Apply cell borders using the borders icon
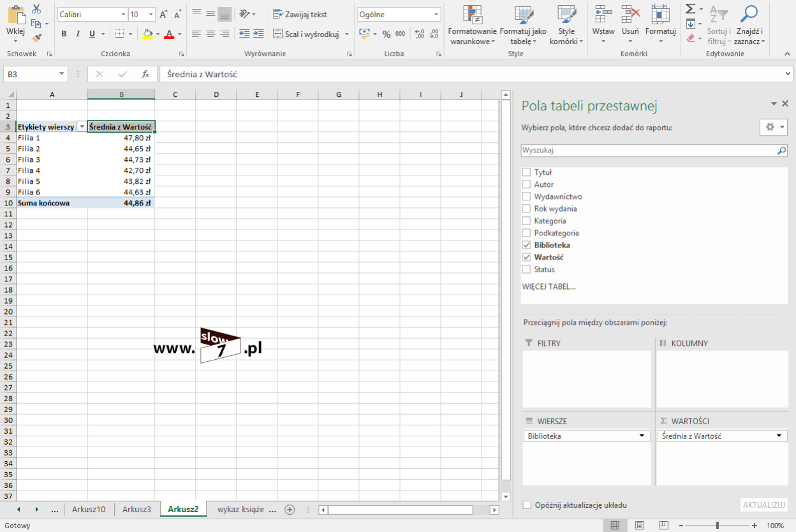Screen dimensions: 796x532 (120, 34)
